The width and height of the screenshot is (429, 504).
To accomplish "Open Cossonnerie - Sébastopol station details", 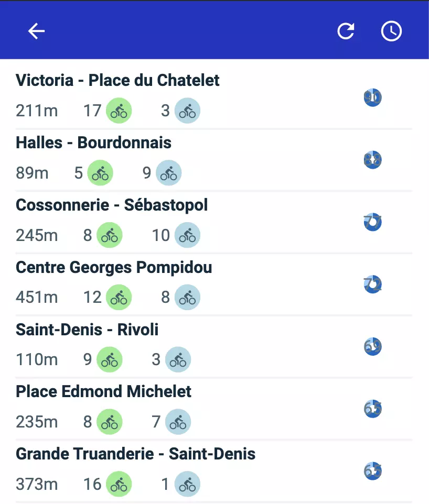I will [x=112, y=205].
